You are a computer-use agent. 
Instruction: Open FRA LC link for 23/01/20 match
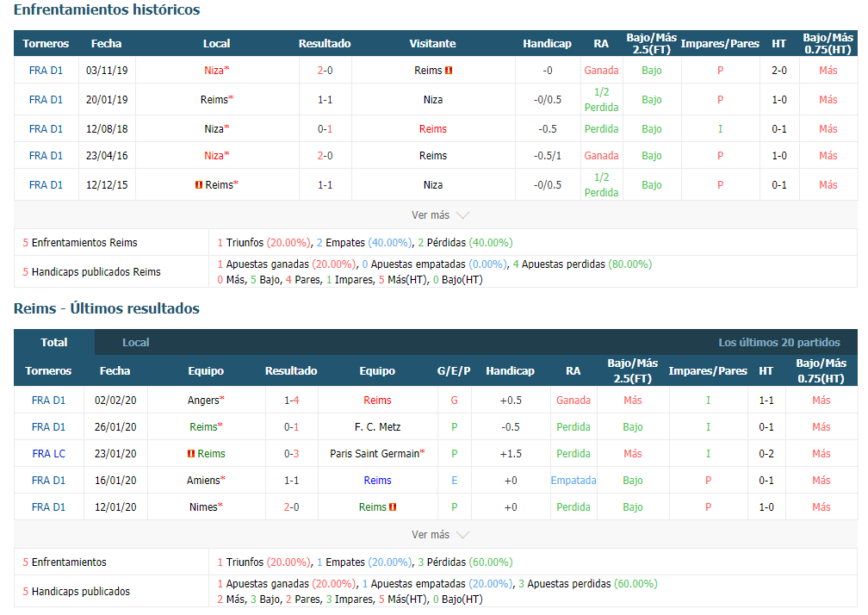coord(49,453)
